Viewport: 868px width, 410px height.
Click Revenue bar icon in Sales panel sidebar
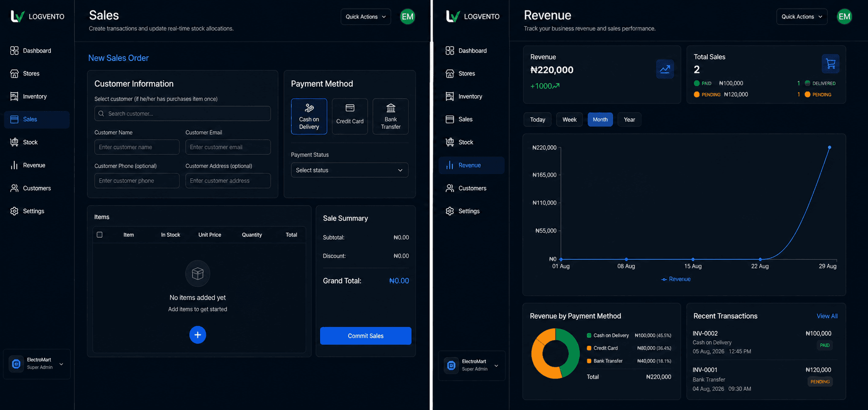[14, 165]
